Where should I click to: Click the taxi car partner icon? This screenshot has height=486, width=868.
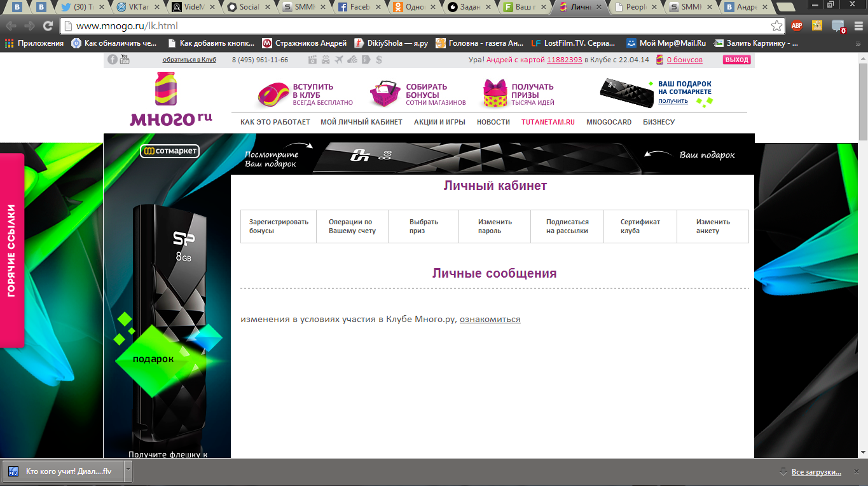click(326, 60)
